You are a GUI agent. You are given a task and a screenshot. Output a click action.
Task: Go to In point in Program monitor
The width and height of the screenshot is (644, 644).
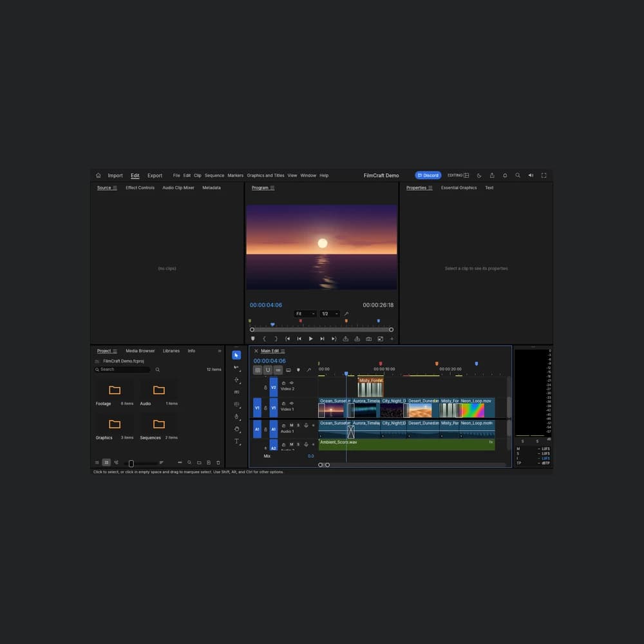287,339
